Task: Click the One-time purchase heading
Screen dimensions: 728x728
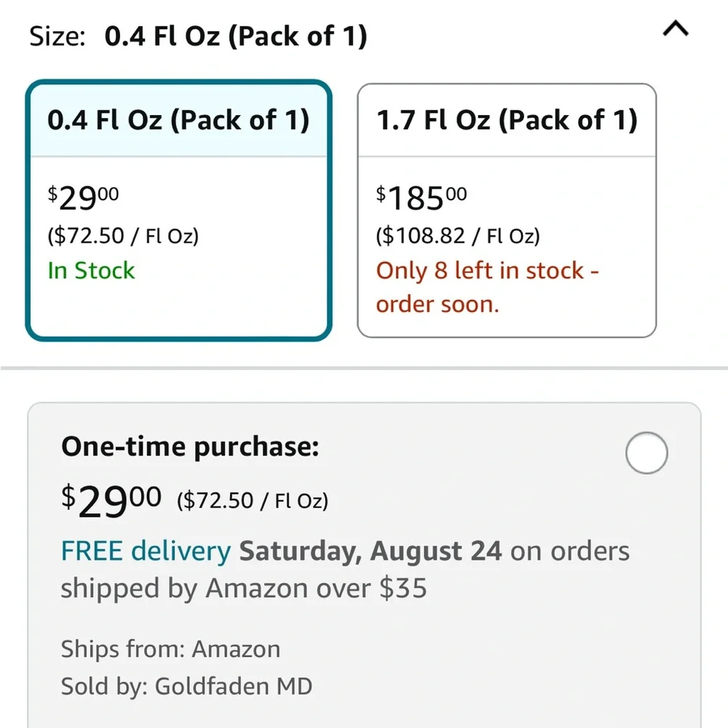Action: [190, 447]
